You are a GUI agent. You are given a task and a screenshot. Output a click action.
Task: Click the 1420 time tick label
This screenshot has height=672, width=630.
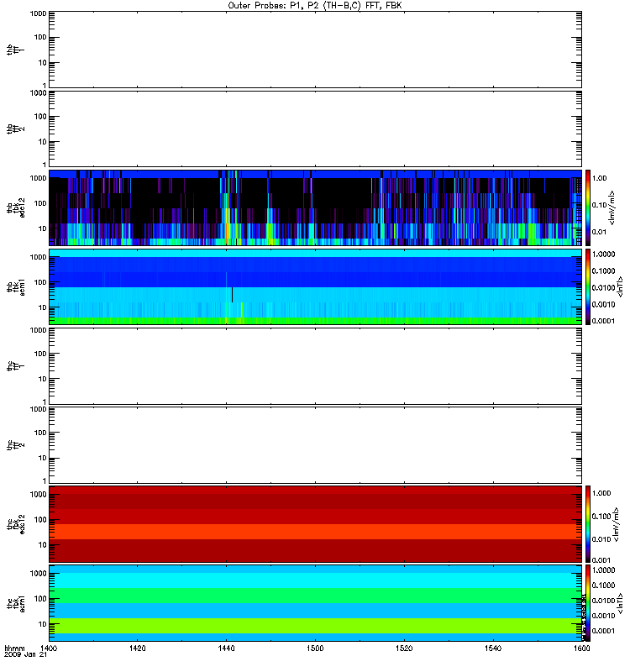[x=137, y=648]
